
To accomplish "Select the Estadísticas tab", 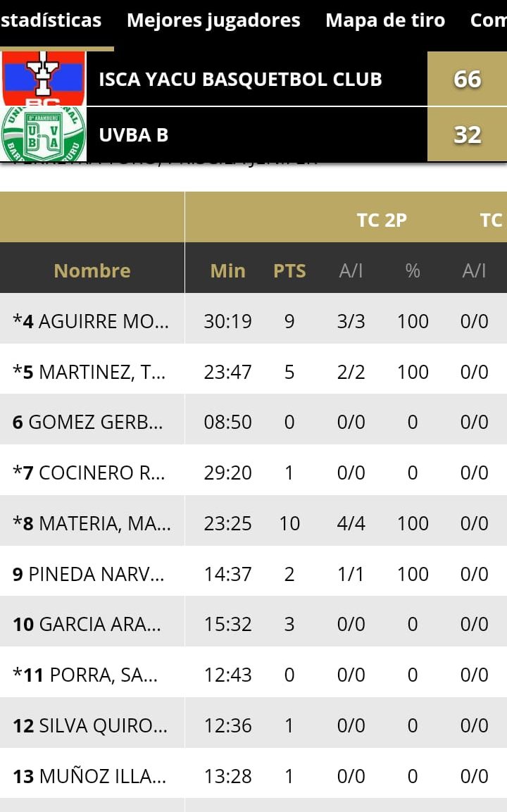I will (x=51, y=20).
